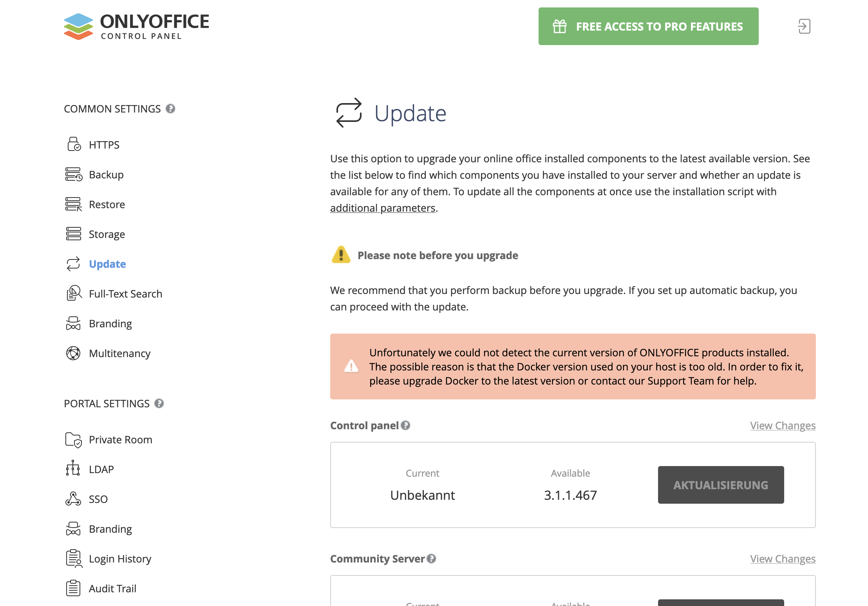Follow the additional parameters link
Image resolution: width=868 pixels, height=606 pixels.
(x=383, y=208)
